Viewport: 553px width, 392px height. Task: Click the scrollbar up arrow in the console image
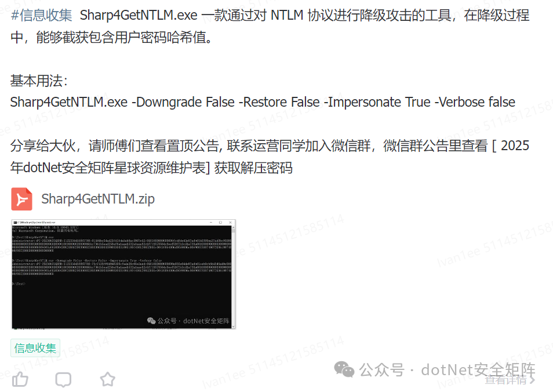(x=233, y=227)
